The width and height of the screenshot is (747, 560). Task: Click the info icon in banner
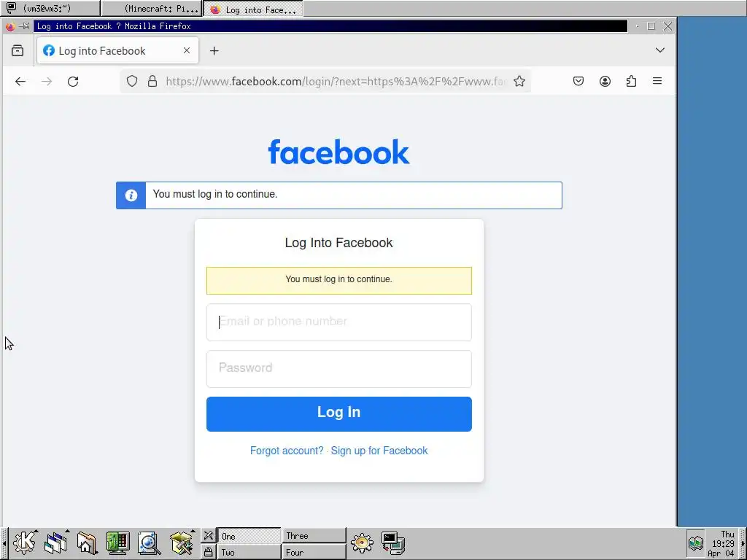[x=131, y=195]
